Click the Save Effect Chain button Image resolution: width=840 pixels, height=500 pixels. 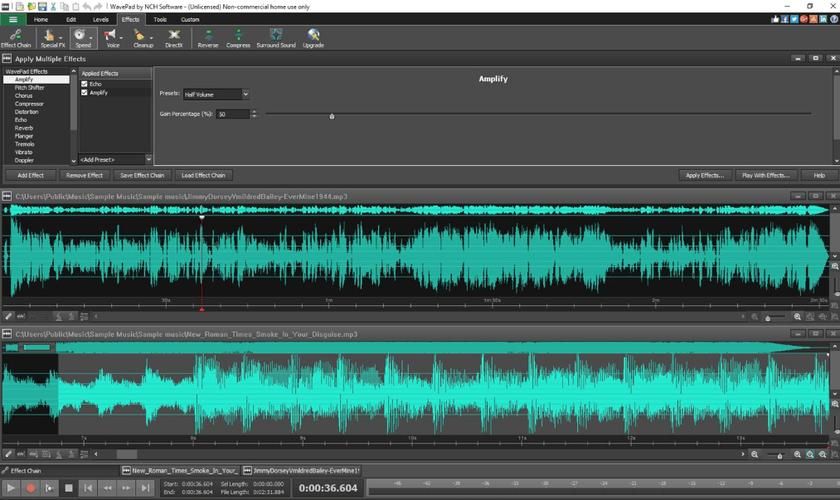(x=142, y=175)
